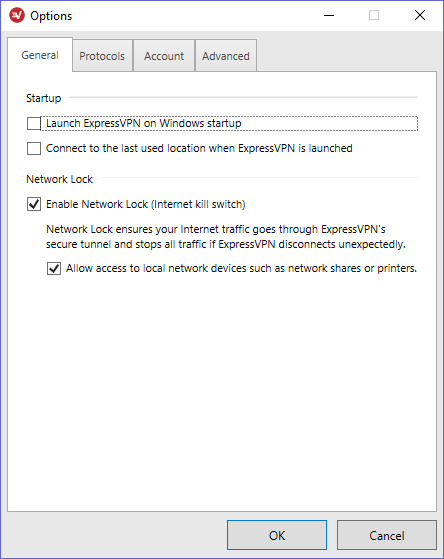Open the Protocols tab
Viewport: 444px width, 559px height.
102,56
